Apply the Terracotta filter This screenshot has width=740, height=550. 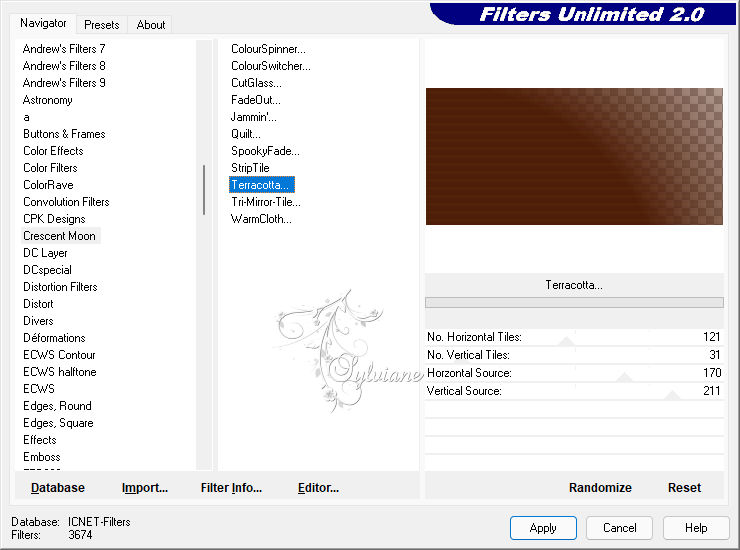tap(543, 528)
